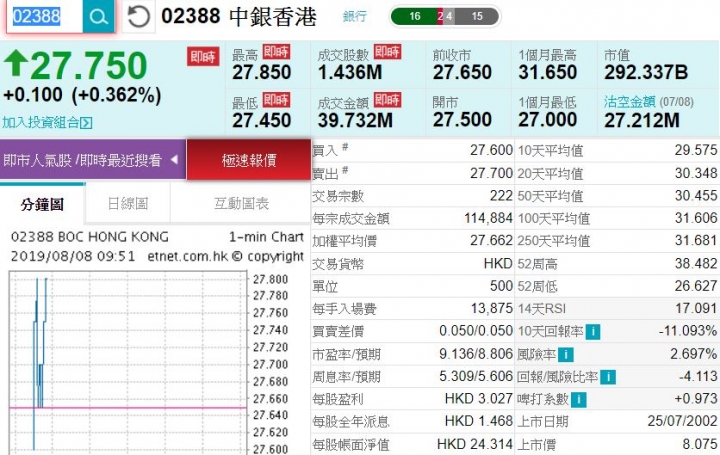Click the 52周低 value 26.627
This screenshot has width=720, height=455.
pos(696,286)
